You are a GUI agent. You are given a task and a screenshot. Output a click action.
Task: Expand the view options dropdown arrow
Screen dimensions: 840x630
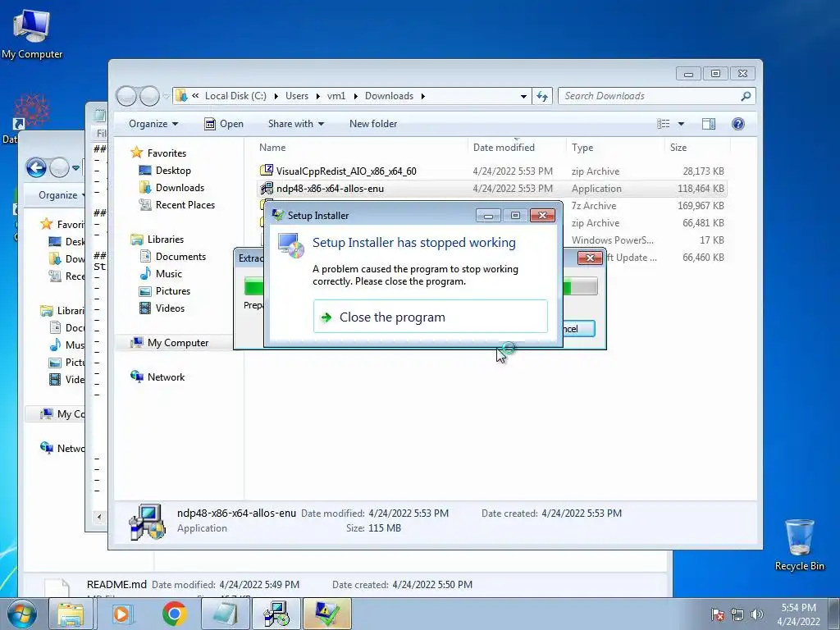pos(681,124)
